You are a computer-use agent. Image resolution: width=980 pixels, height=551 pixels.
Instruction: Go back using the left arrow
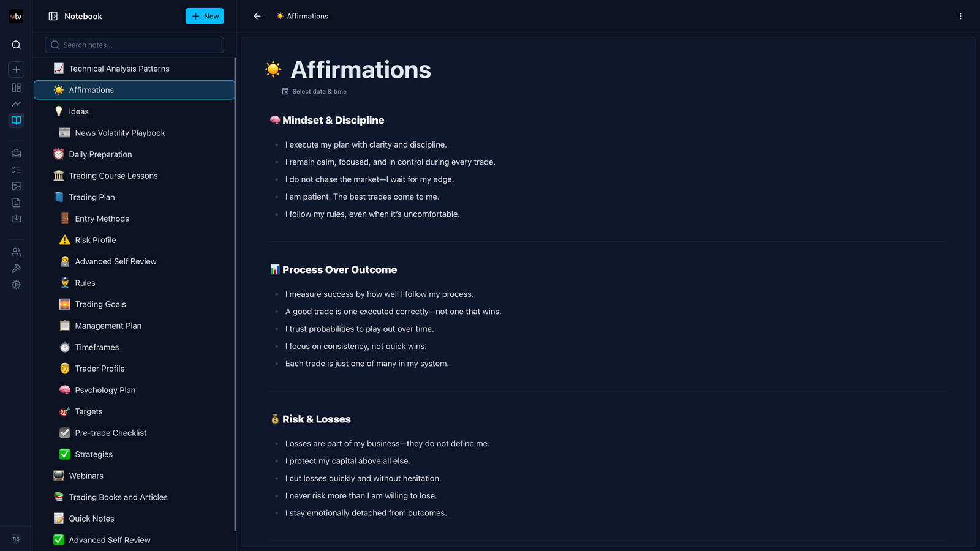tap(257, 17)
